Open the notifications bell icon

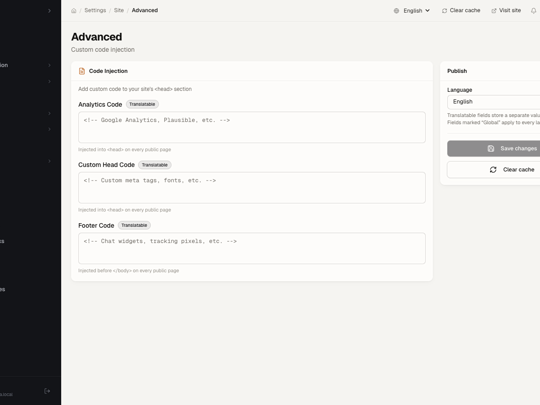pyautogui.click(x=533, y=11)
